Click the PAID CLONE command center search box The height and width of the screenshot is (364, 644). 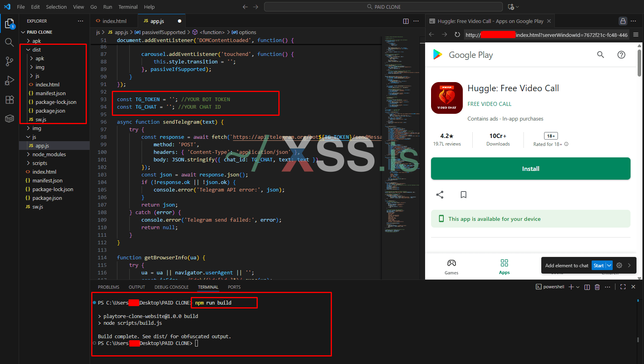tap(383, 7)
